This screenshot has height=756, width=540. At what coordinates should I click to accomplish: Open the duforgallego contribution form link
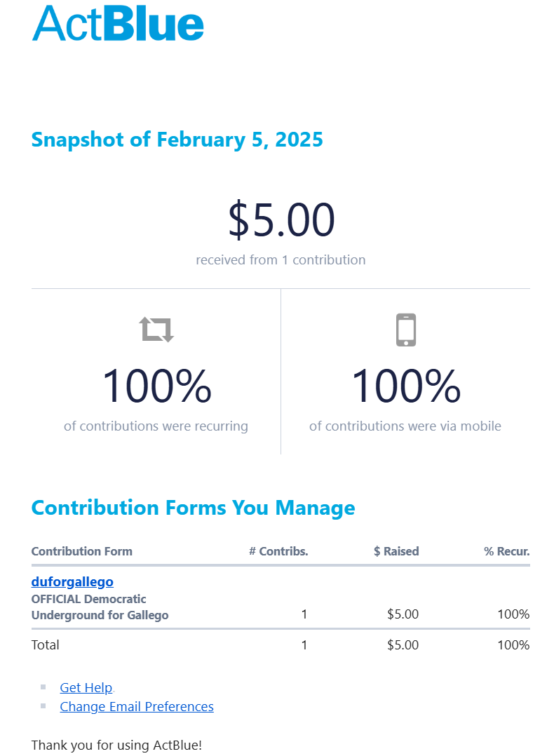click(72, 581)
